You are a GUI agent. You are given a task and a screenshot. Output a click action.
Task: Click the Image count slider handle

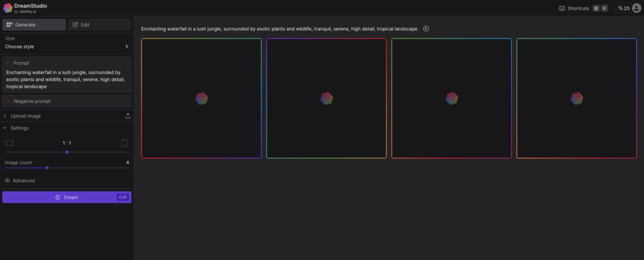[x=47, y=168]
